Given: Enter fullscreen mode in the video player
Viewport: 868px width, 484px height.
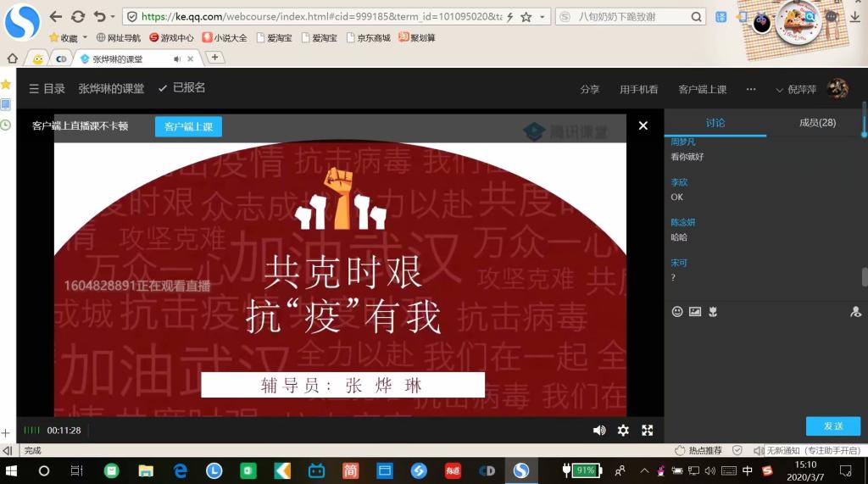Looking at the screenshot, I should [x=647, y=431].
